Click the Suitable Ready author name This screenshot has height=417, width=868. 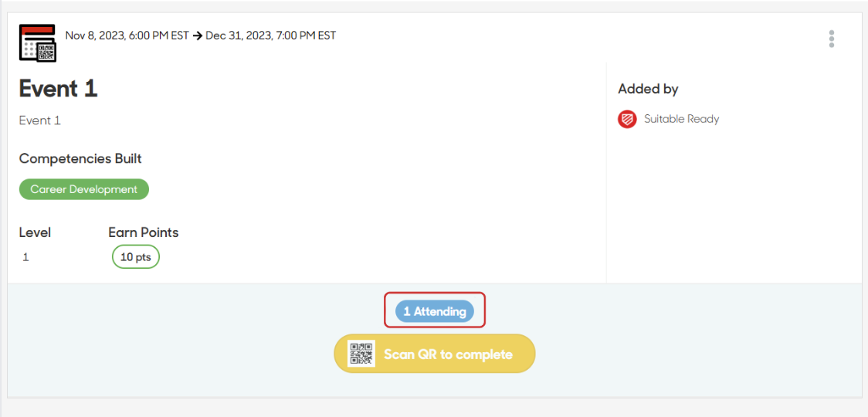681,119
